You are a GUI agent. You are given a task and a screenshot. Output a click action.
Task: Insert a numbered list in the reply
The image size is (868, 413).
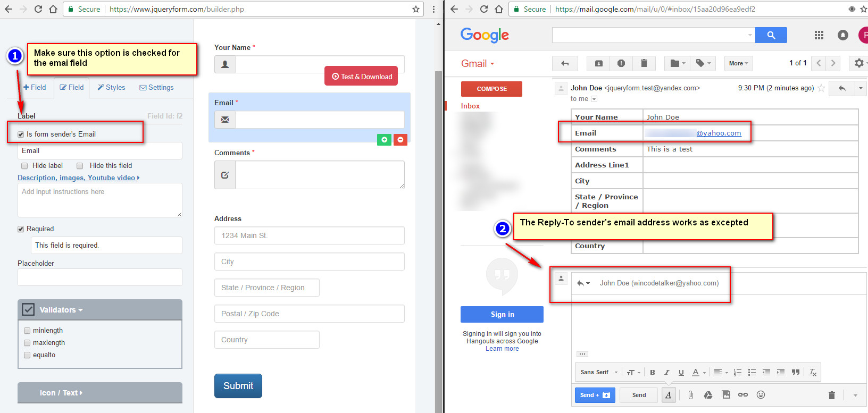click(738, 373)
